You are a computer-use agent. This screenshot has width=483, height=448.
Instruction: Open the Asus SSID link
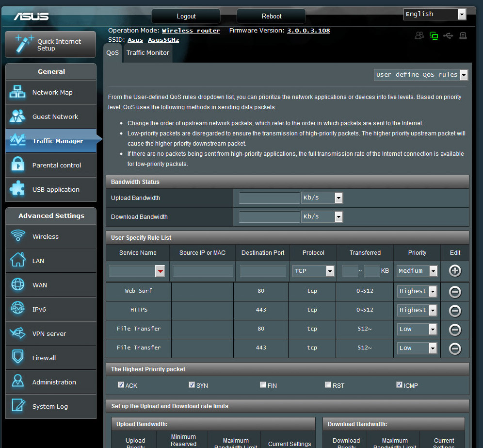(135, 40)
